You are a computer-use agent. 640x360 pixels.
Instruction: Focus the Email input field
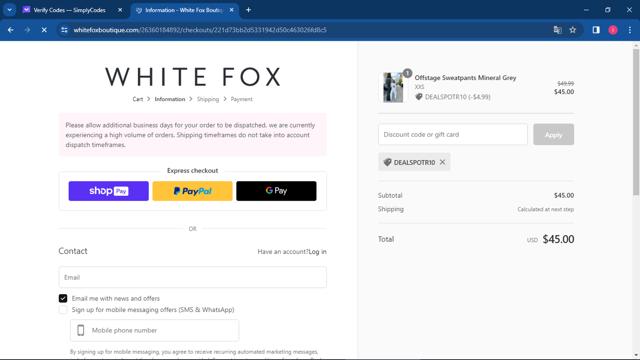click(193, 277)
